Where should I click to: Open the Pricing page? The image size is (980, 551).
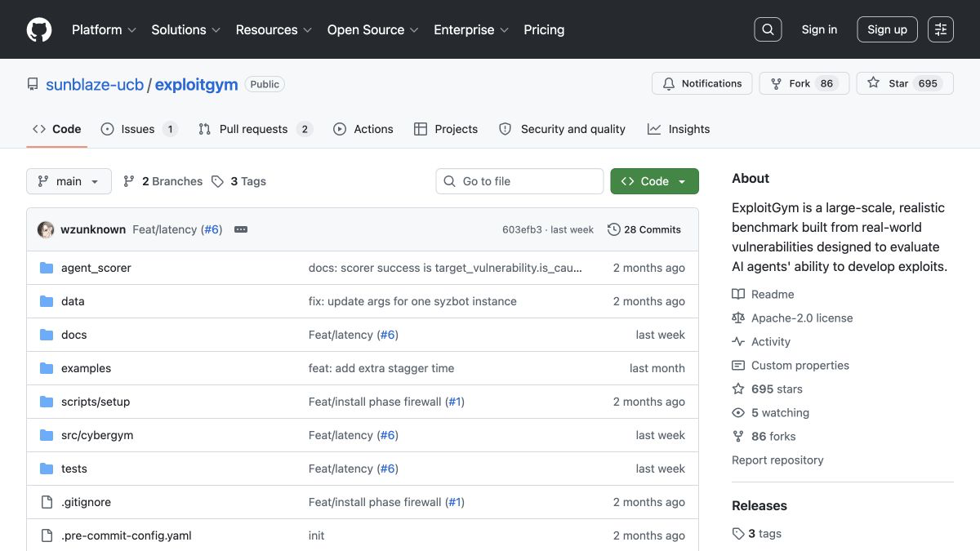[544, 29]
